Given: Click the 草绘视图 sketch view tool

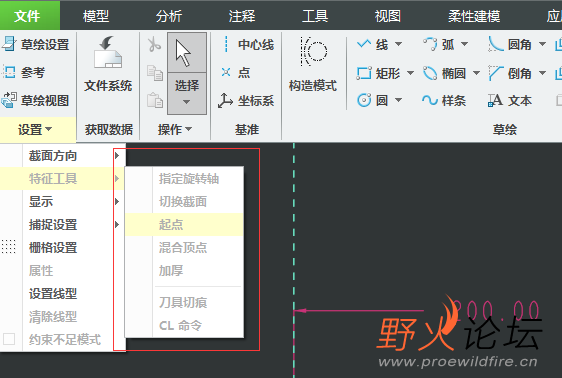Looking at the screenshot, I should 36,101.
